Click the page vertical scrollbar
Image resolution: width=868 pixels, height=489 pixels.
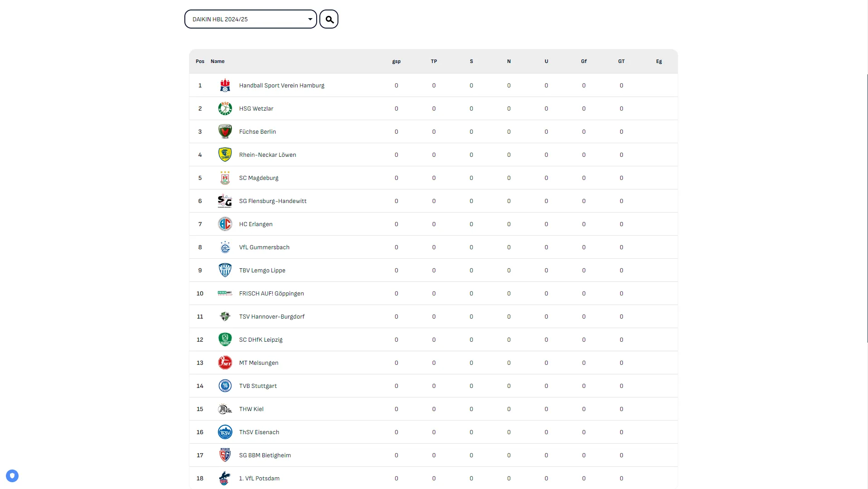pyautogui.click(x=867, y=208)
